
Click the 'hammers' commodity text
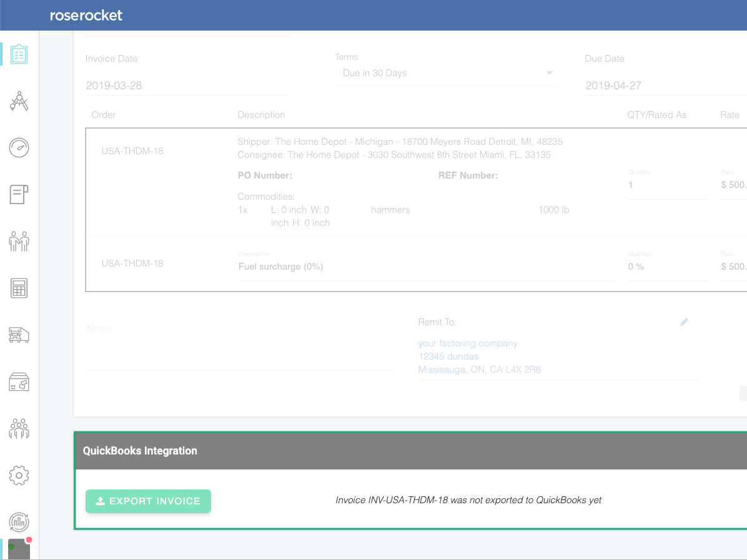[390, 210]
